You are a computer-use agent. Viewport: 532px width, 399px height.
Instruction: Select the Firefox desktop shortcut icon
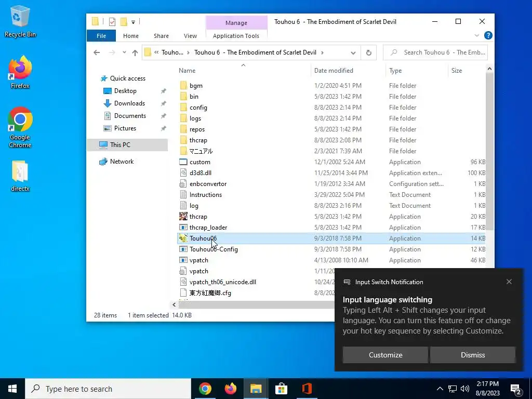pos(20,72)
